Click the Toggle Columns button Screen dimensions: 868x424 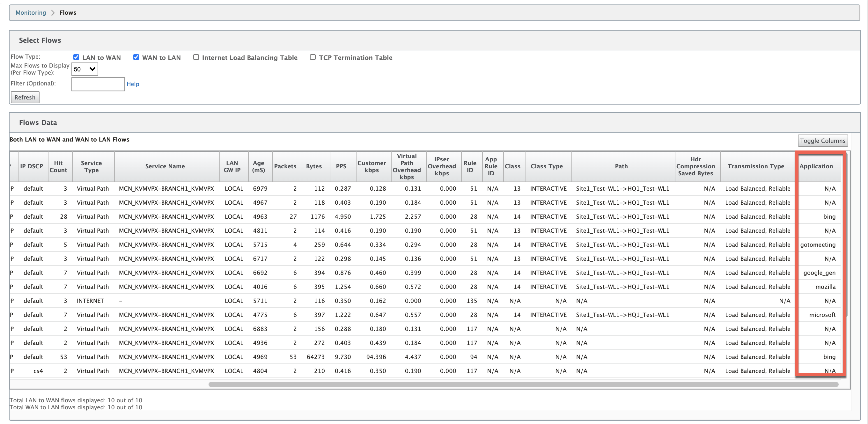coord(822,141)
